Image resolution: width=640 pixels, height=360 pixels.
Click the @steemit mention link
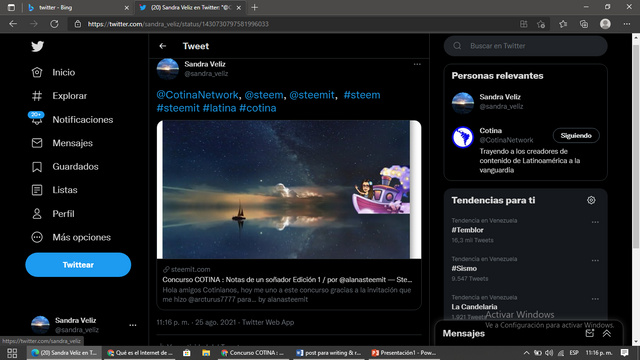coord(311,95)
